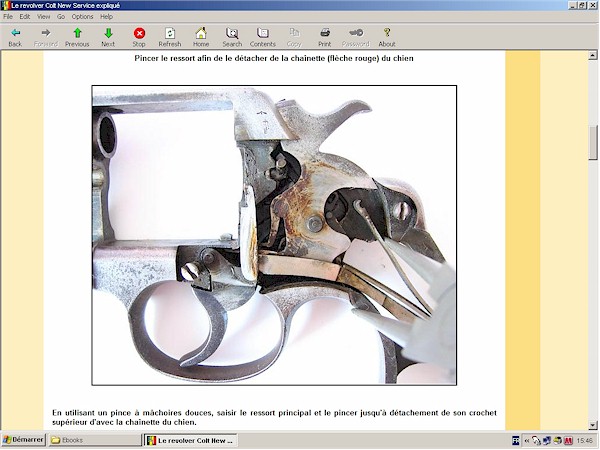
Task: Expand the Go menu
Action: [x=60, y=17]
